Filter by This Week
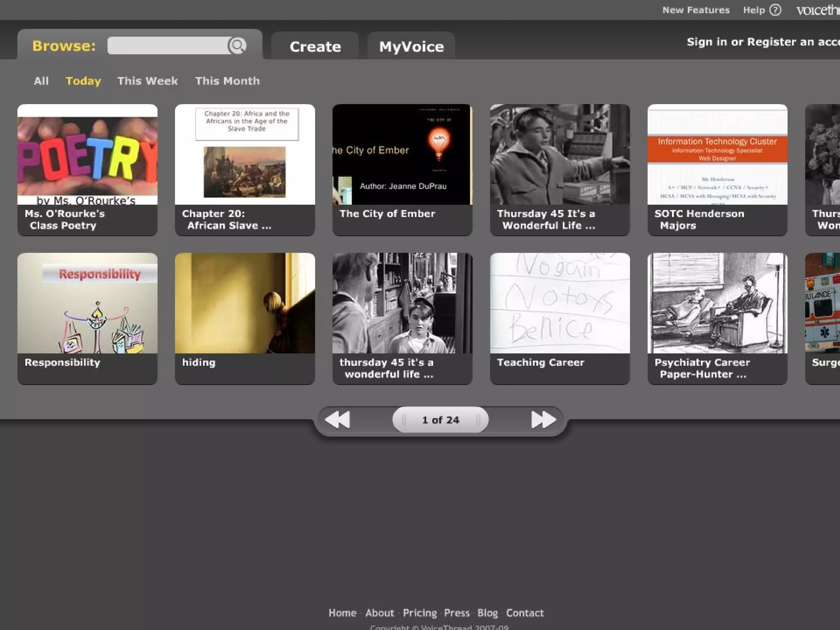This screenshot has height=630, width=840. click(148, 81)
